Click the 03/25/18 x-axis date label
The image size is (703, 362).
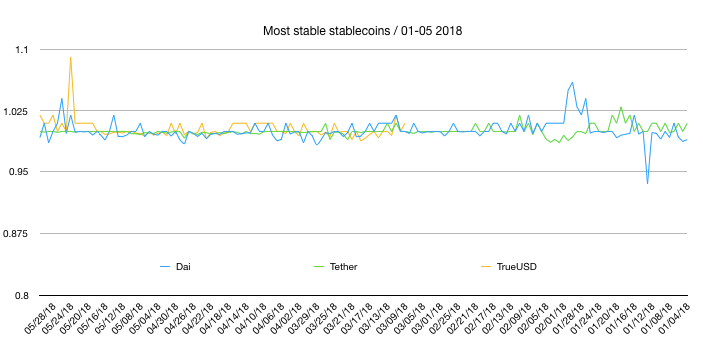coord(321,318)
